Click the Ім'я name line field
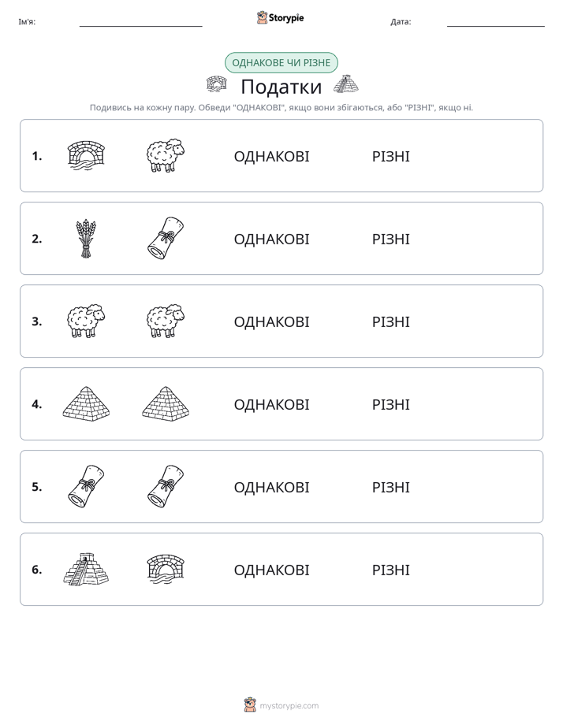The width and height of the screenshot is (563, 728). click(x=140, y=22)
